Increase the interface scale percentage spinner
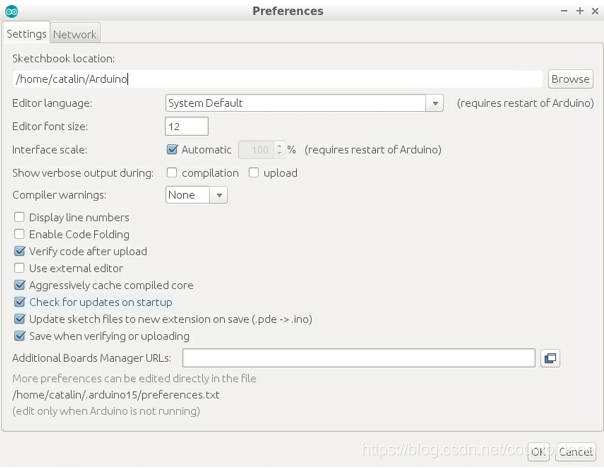This screenshot has height=468, width=604. click(280, 146)
